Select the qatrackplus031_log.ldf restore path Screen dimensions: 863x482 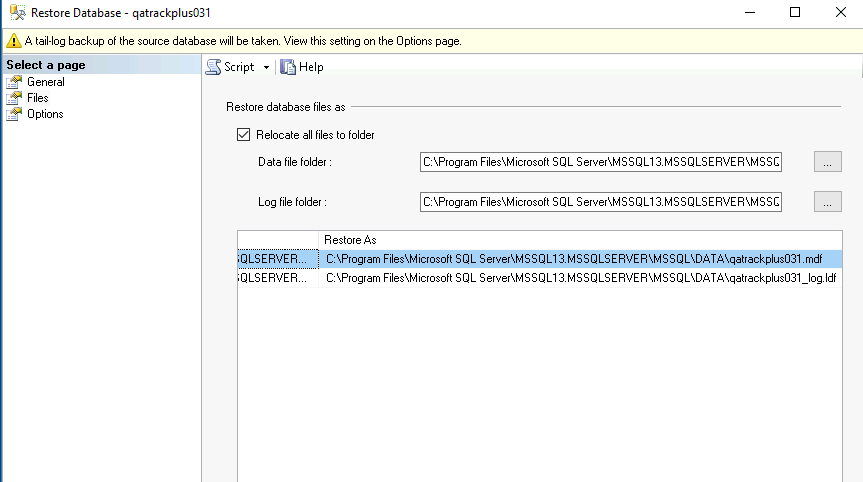[x=581, y=278]
